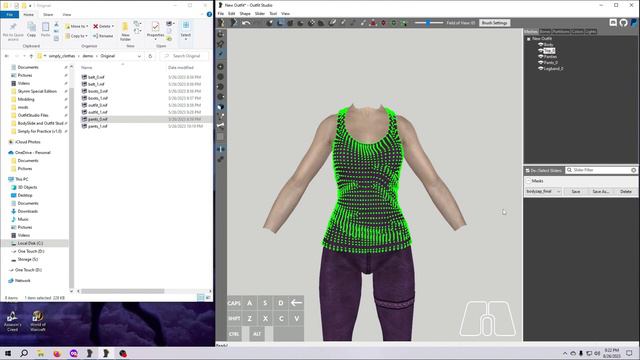Select the Move brush tool
This screenshot has width=640, height=360.
(x=311, y=23)
